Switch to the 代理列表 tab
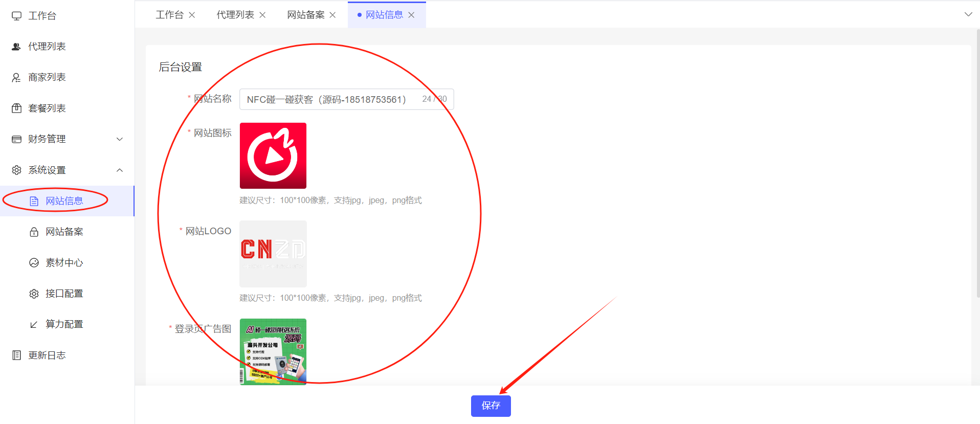Screen dimensions: 980x424 tap(235, 15)
